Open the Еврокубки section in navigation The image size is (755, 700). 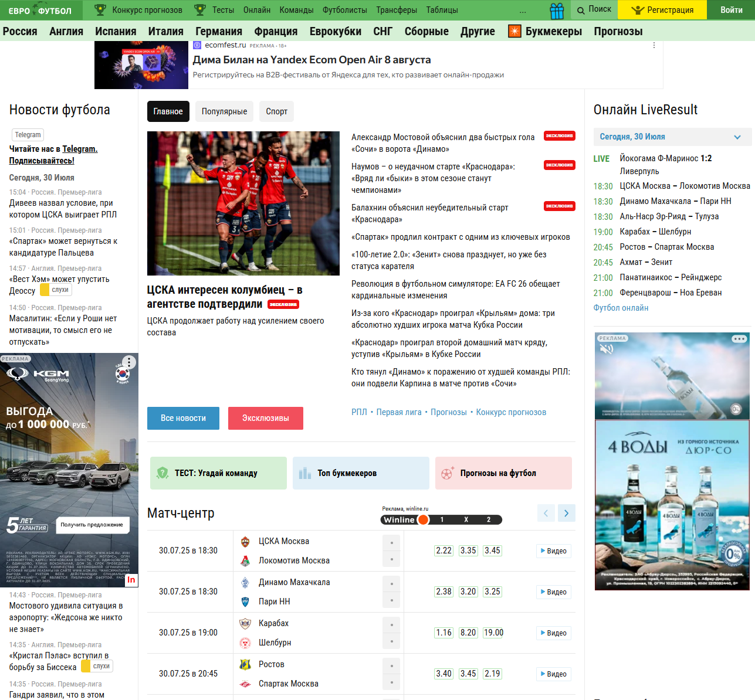(x=336, y=31)
